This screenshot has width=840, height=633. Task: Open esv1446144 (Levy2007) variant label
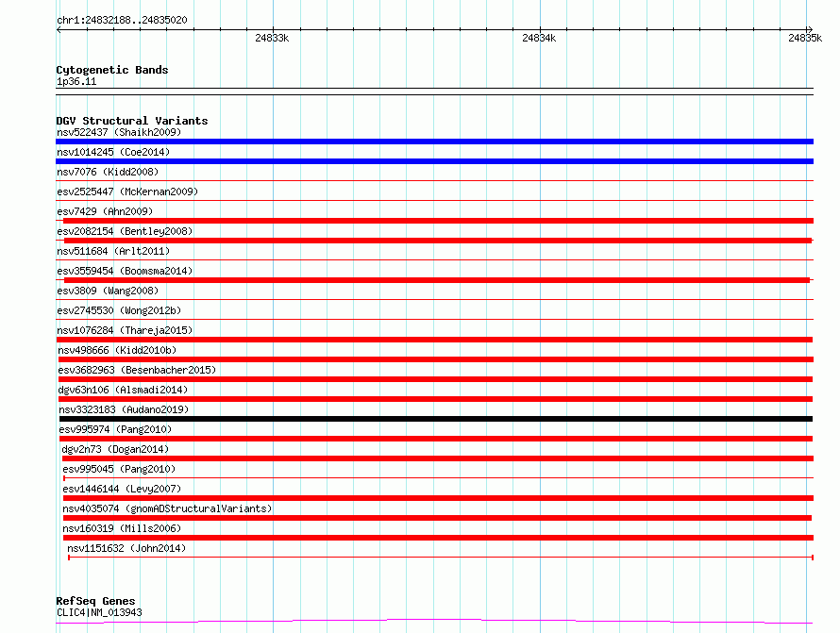coord(122,489)
